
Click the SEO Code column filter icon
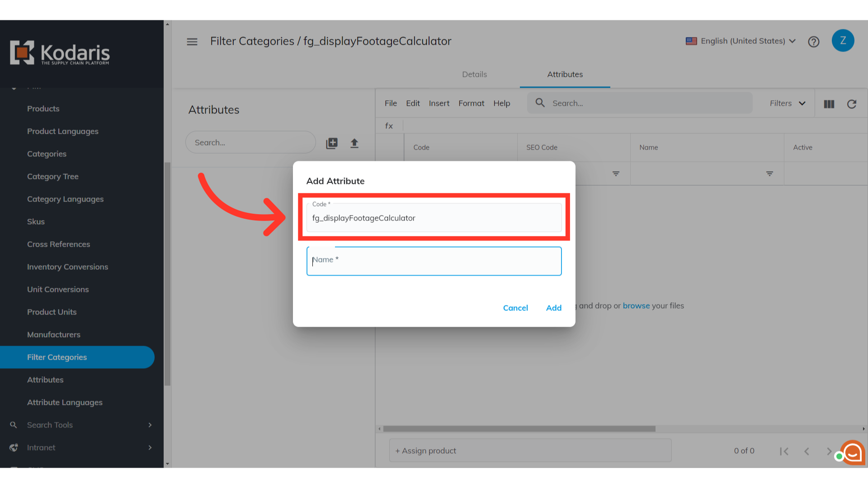pyautogui.click(x=616, y=174)
